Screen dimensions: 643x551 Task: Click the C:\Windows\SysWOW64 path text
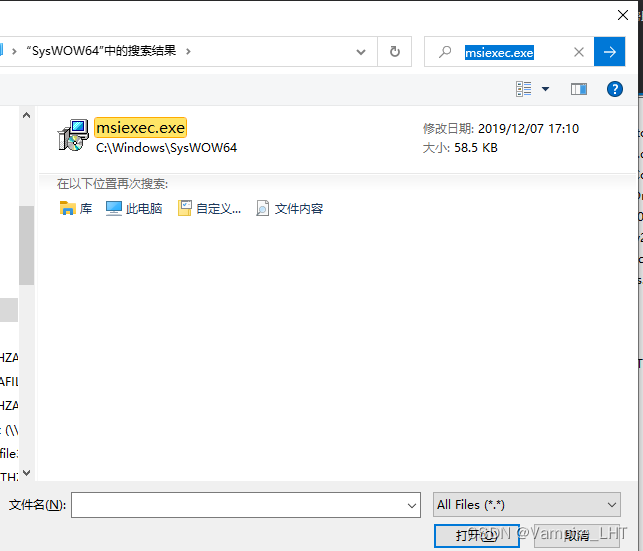tap(166, 148)
